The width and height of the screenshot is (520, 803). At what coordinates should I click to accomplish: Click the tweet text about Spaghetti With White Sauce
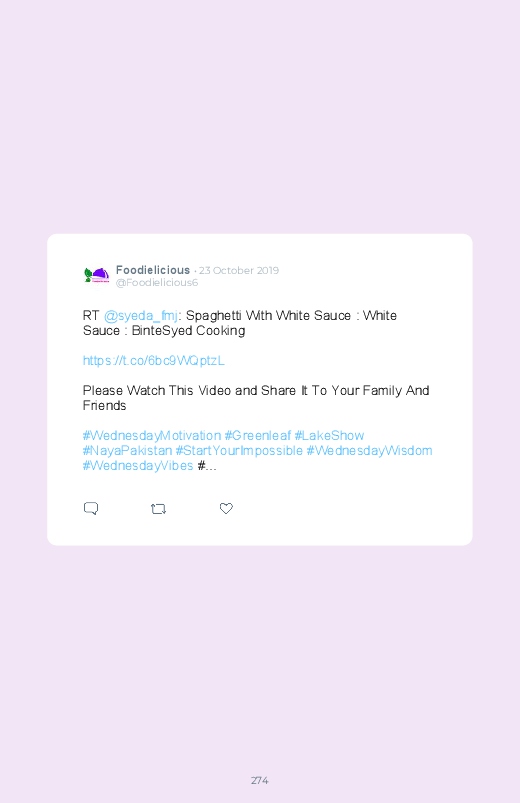(240, 323)
